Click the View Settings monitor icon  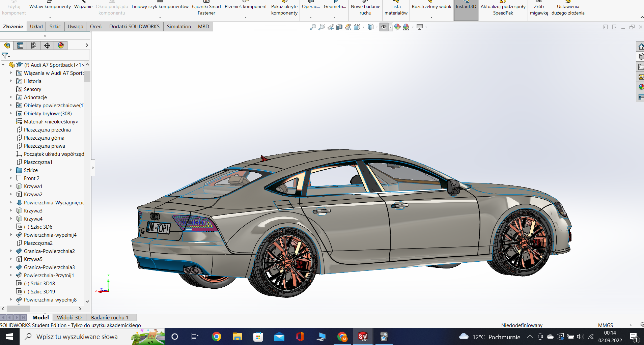coord(420,27)
